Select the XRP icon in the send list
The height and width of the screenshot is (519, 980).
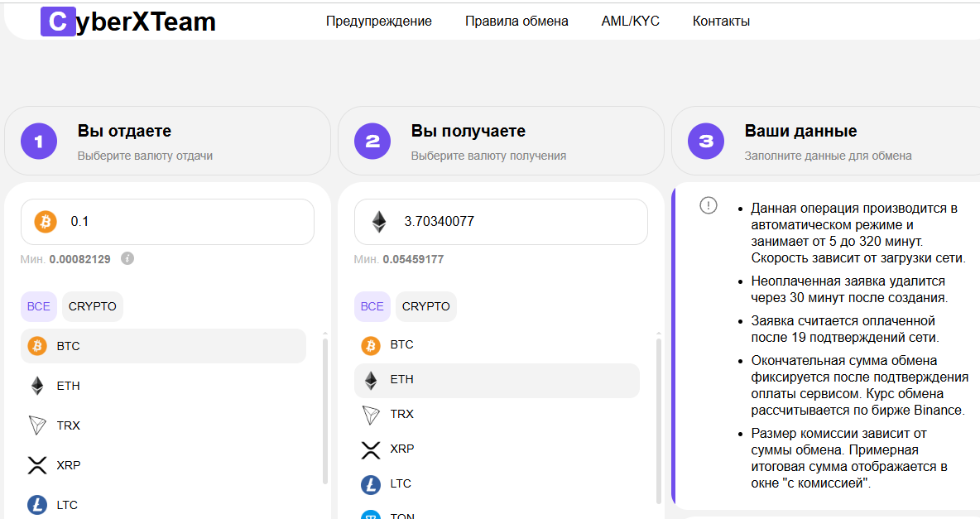pyautogui.click(x=37, y=465)
